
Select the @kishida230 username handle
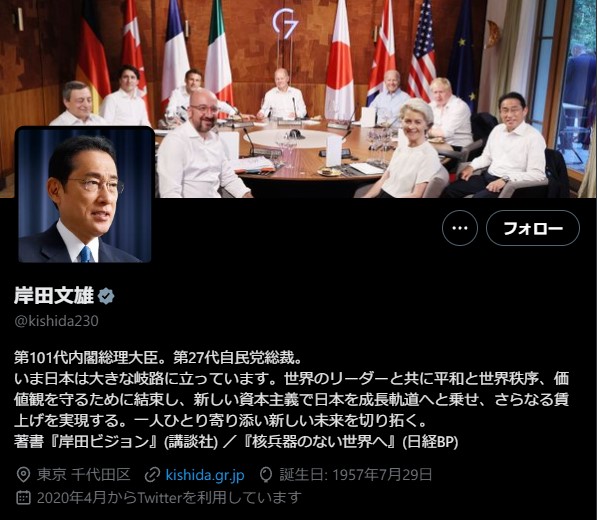(x=56, y=321)
